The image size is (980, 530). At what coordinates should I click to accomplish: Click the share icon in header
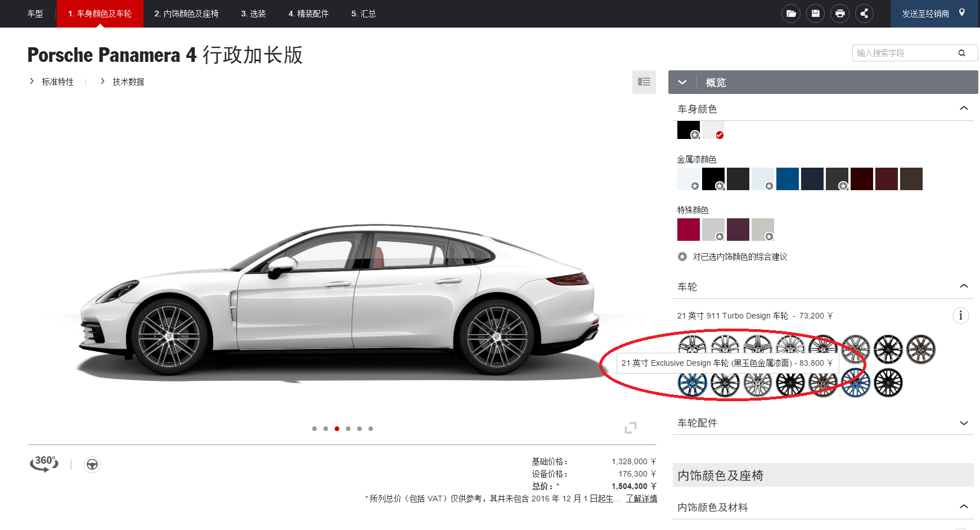click(864, 14)
